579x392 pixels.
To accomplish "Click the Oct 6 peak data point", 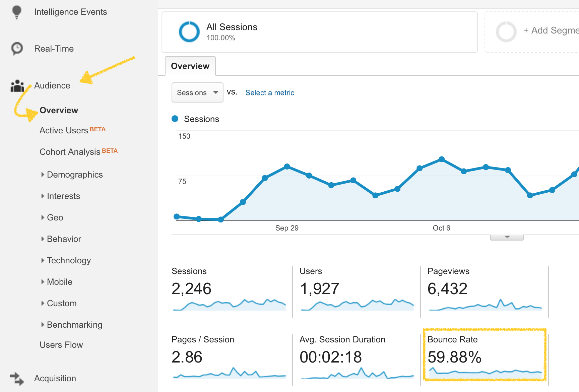I will click(x=442, y=159).
